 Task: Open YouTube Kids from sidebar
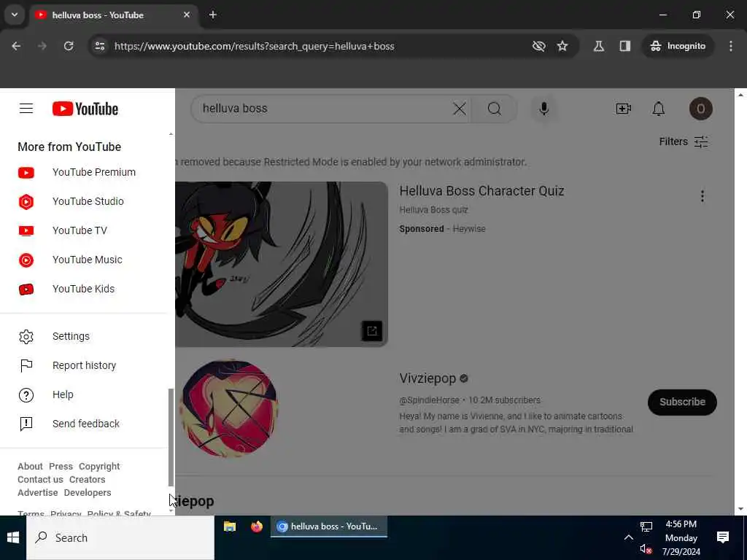[88, 289]
